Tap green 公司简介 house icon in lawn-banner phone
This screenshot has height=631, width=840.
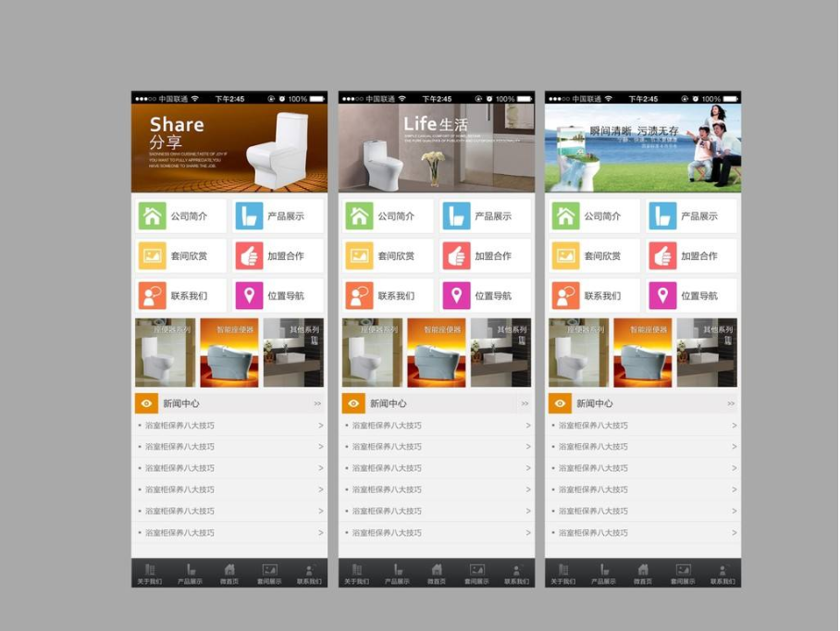[565, 216]
